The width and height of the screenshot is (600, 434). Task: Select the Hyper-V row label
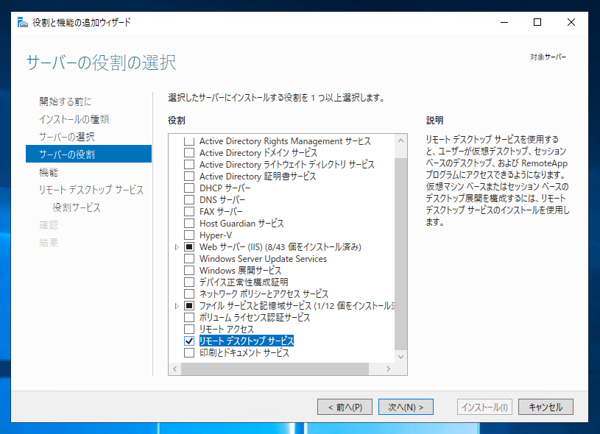tap(215, 235)
